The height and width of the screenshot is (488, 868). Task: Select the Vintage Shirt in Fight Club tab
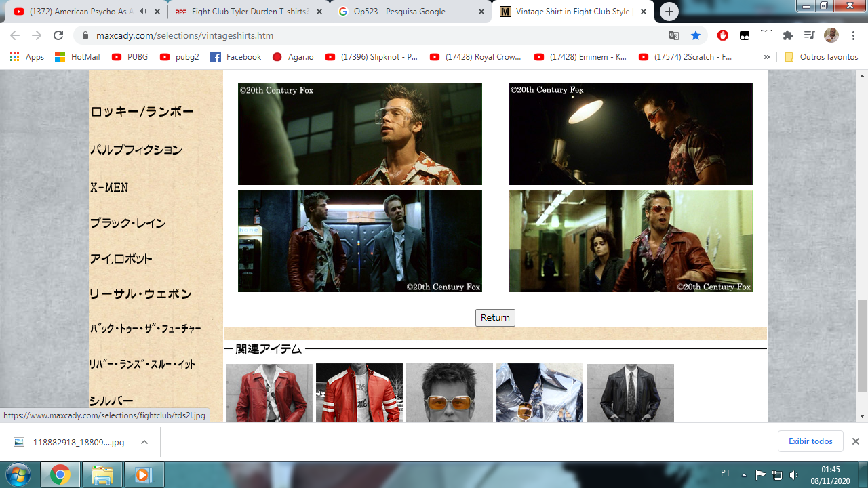click(573, 12)
